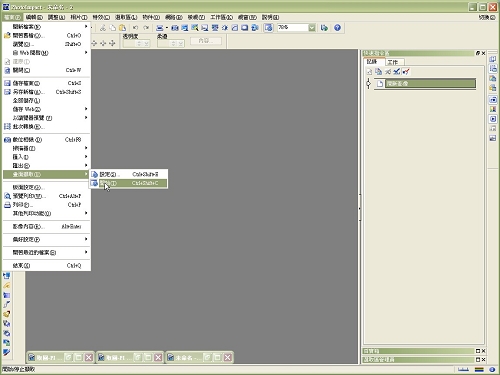This screenshot has height=375, width=500.
Task: Click the Cut scissors icon in the toolbar
Action: click(x=103, y=28)
